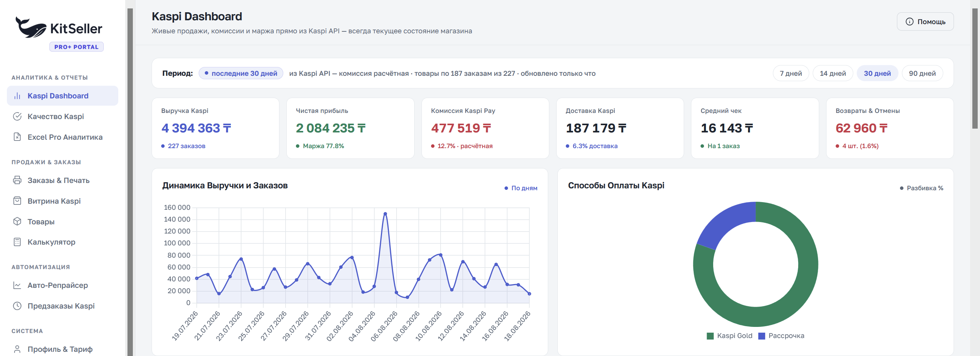Open the Витрина Kaspi page
The image size is (980, 356).
(62, 201)
